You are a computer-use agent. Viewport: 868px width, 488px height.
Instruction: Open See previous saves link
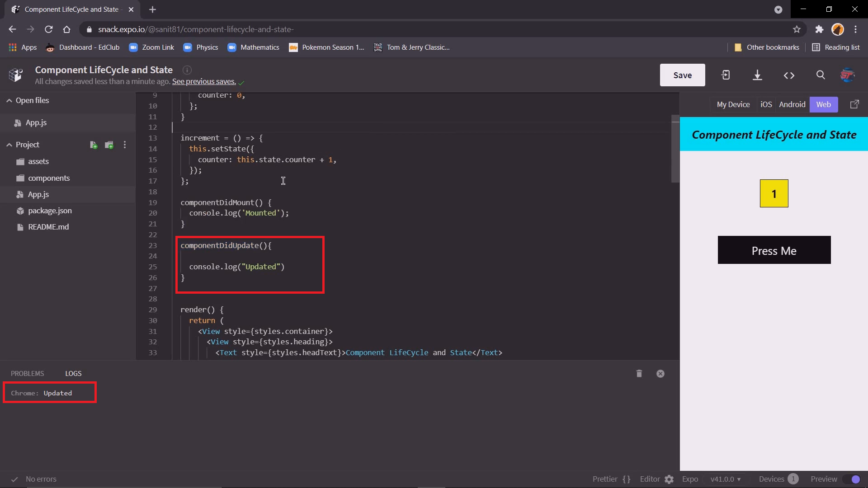204,81
